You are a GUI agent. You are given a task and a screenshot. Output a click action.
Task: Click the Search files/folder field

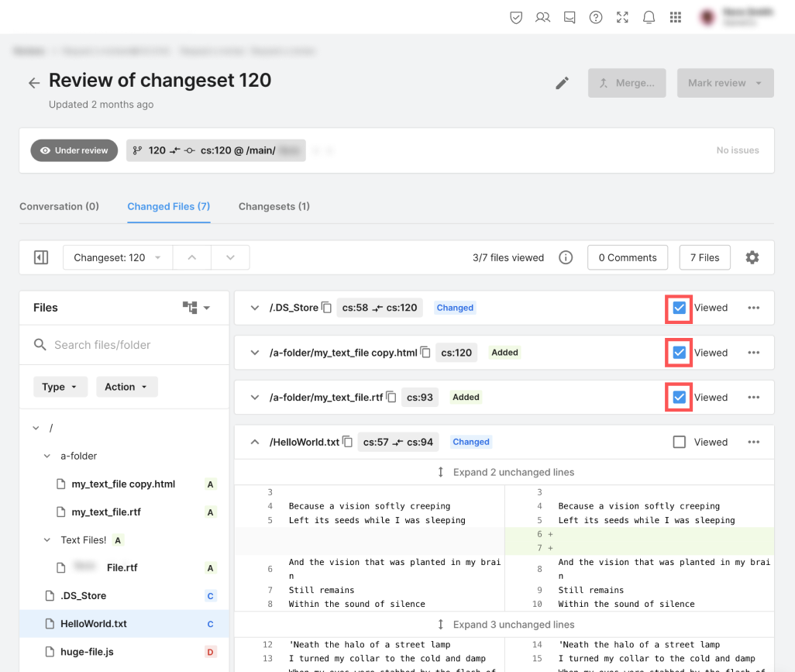click(132, 345)
